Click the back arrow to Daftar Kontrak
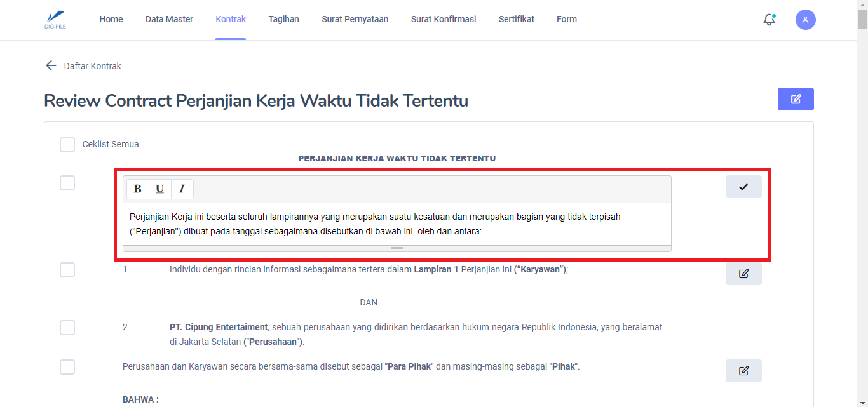This screenshot has height=407, width=868. click(51, 66)
